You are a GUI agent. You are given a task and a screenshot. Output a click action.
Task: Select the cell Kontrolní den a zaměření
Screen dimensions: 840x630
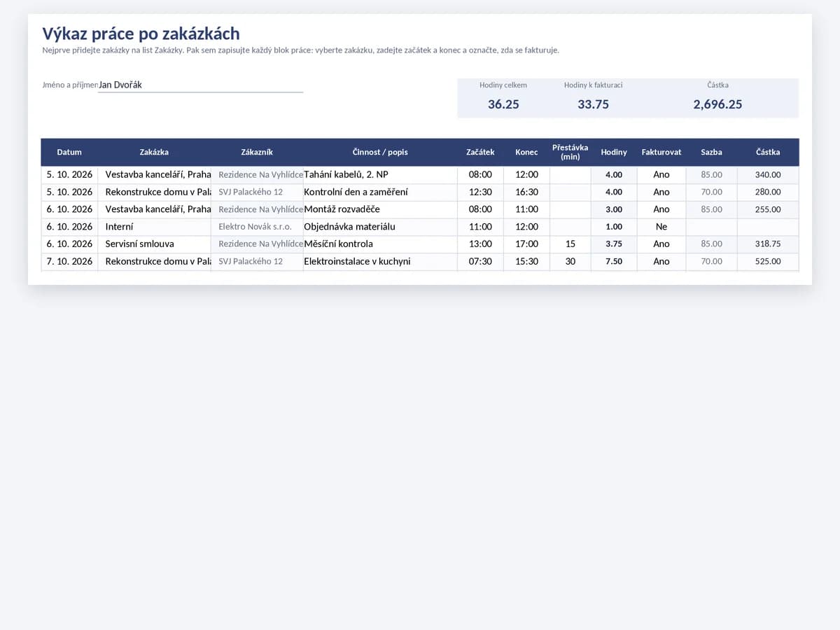[x=380, y=192]
